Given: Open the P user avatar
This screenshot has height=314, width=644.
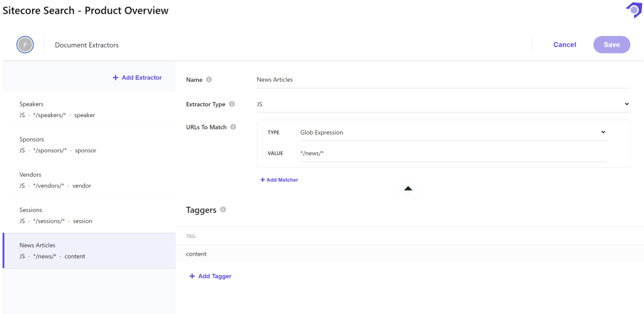Looking at the screenshot, I should 25,45.
